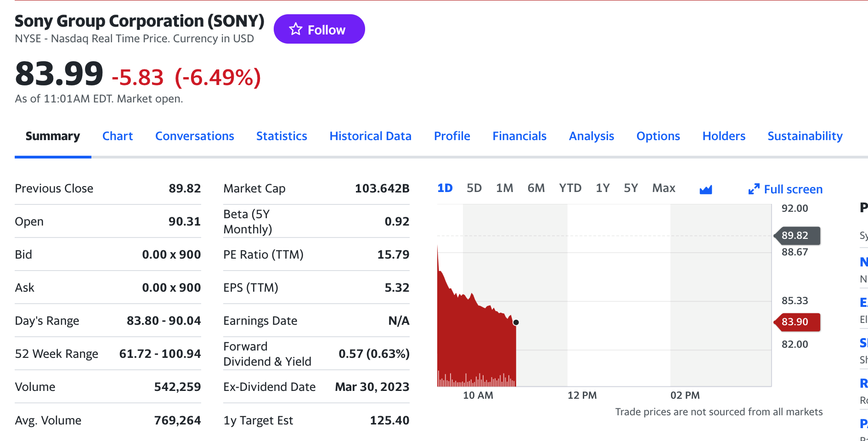Switch to the Chart tab

click(x=118, y=136)
